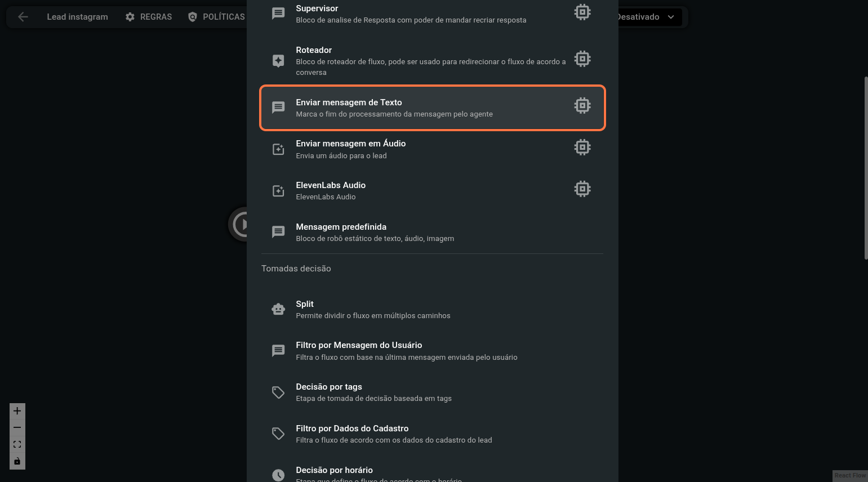Click the Decisão por horário clock icon

278,475
